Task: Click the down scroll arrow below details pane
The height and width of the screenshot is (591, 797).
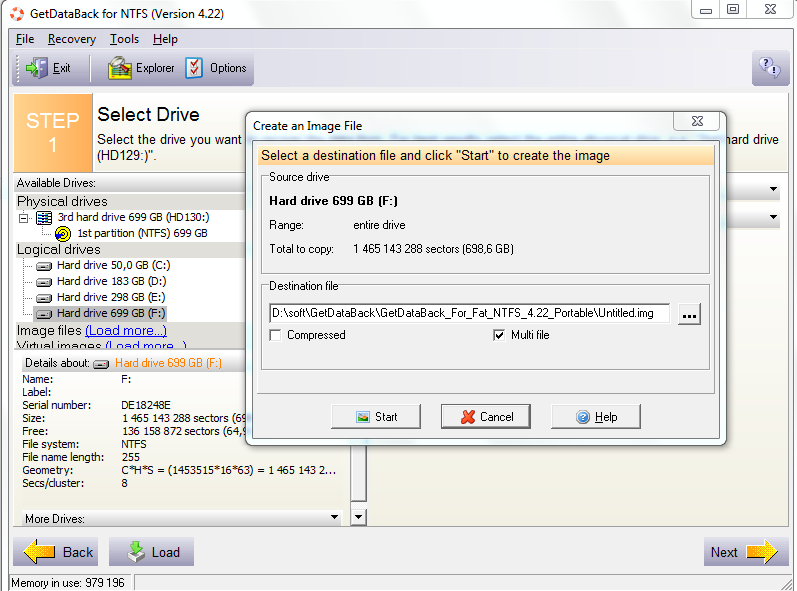Action: 358,517
